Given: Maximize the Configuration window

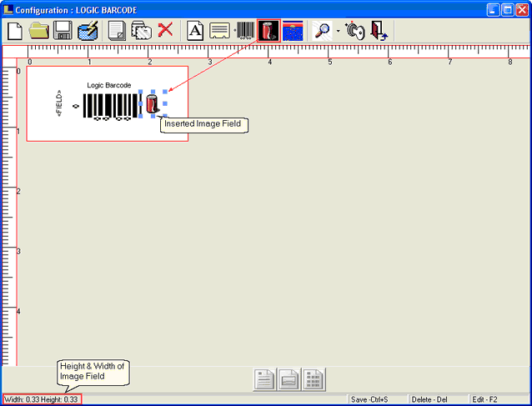Looking at the screenshot, I should 508,9.
